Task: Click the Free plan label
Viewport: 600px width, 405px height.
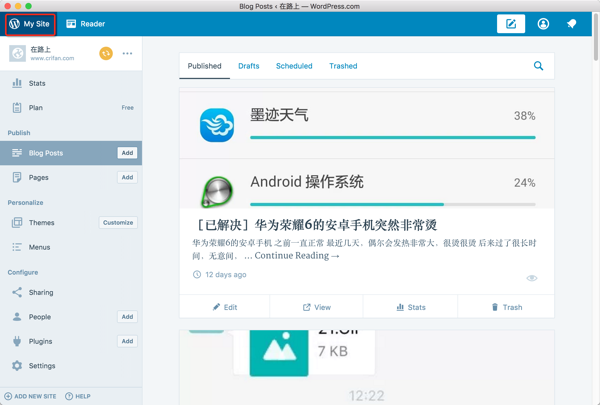Action: (128, 108)
